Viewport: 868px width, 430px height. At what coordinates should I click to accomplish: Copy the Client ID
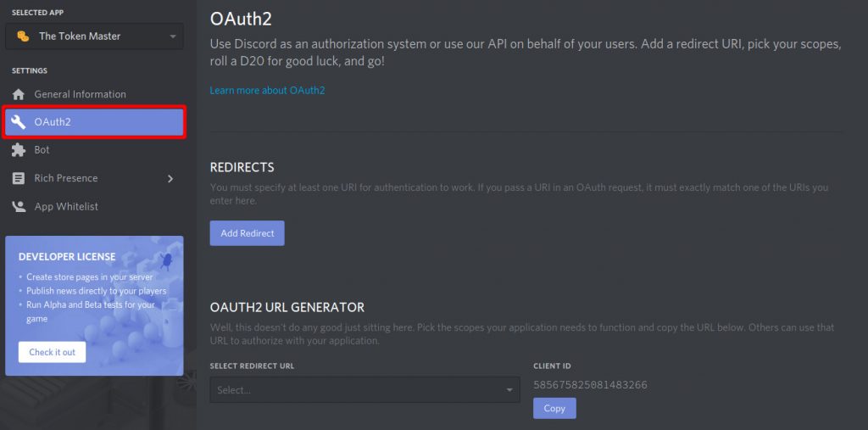(x=554, y=409)
